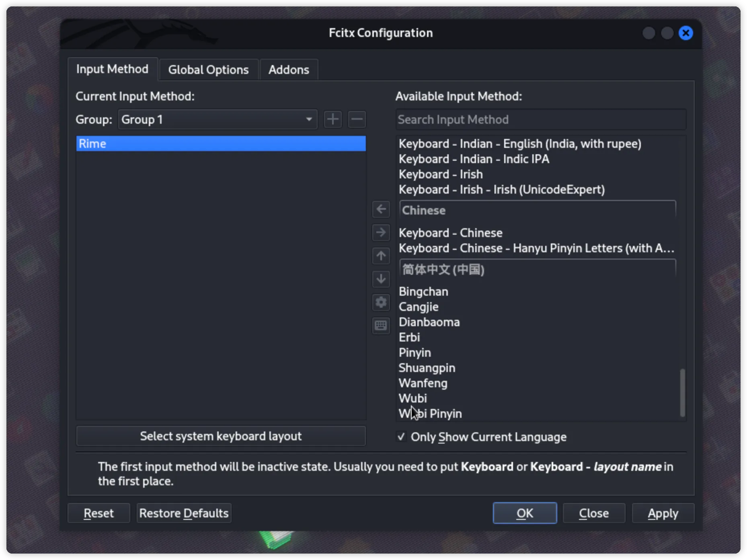Focus the Search Input Method field
This screenshot has width=747, height=560.
pyautogui.click(x=541, y=119)
